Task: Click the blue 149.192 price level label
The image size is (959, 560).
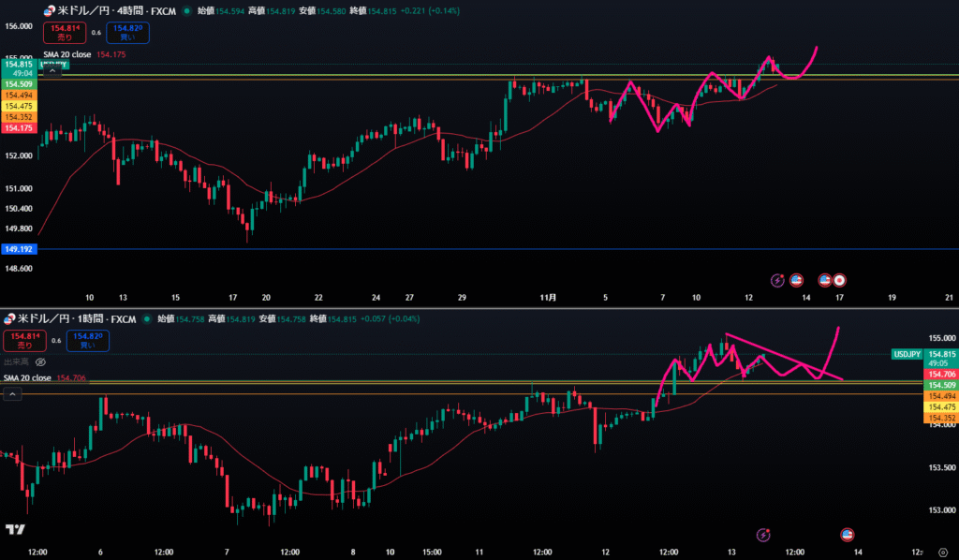Action: [x=19, y=250]
